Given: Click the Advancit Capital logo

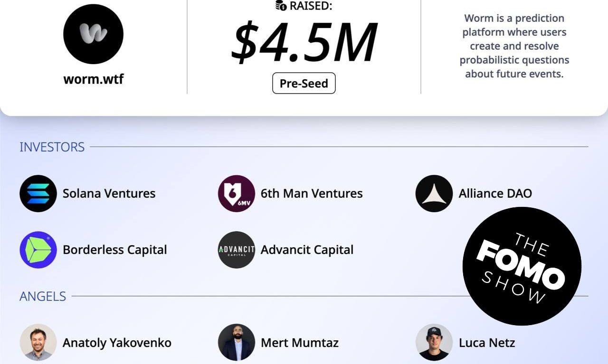Looking at the screenshot, I should coord(236,250).
